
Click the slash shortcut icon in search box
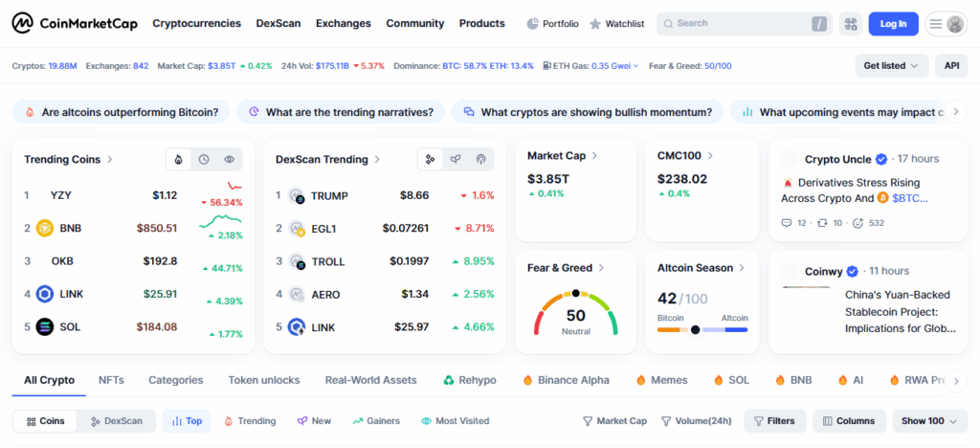pos(819,24)
